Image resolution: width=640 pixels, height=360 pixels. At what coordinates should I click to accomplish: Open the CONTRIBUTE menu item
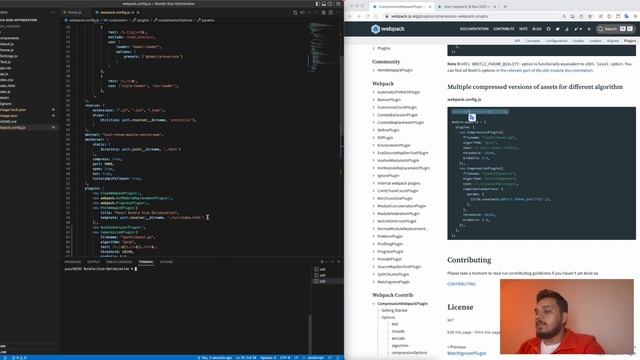(x=504, y=29)
